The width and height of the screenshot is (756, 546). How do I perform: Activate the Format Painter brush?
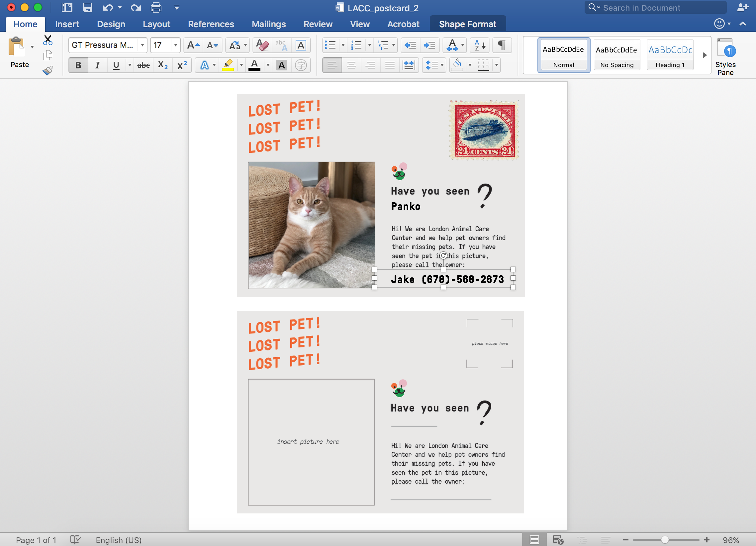(48, 70)
